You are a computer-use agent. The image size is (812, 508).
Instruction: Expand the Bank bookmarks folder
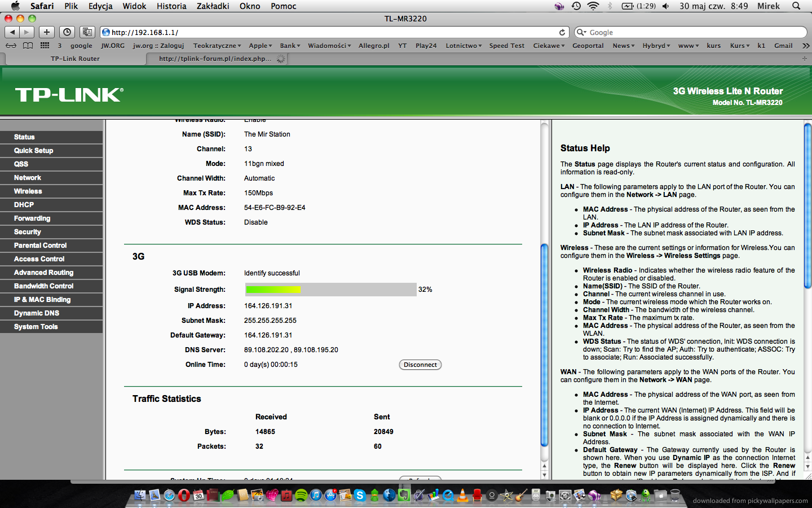290,46
